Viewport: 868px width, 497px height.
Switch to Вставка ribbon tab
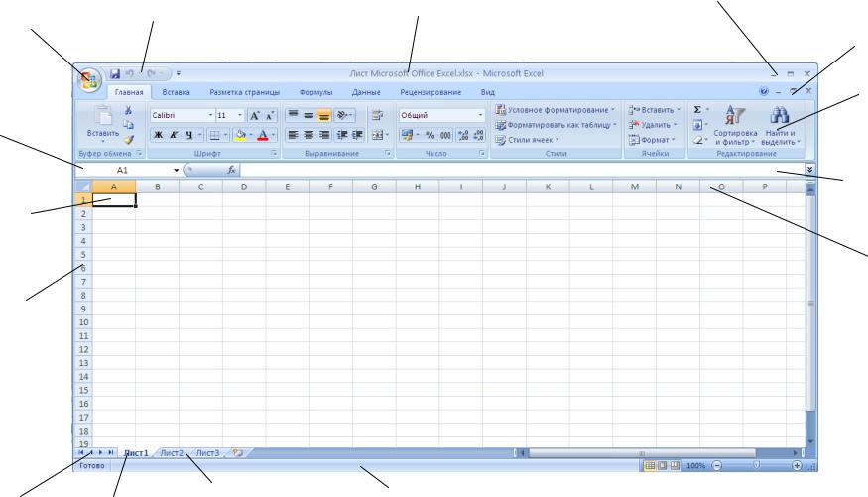[176, 92]
